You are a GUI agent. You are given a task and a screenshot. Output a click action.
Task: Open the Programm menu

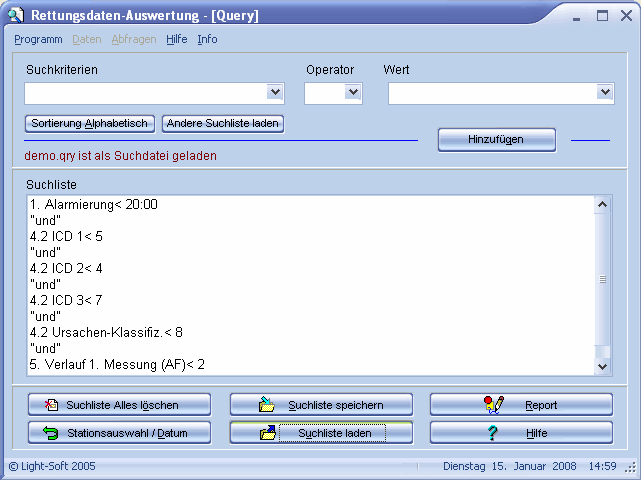(38, 39)
